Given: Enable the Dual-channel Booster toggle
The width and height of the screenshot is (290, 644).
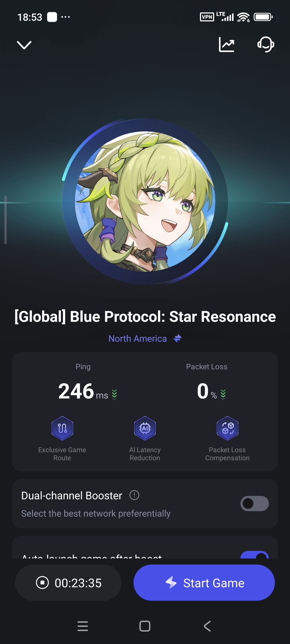Looking at the screenshot, I should click(x=255, y=504).
